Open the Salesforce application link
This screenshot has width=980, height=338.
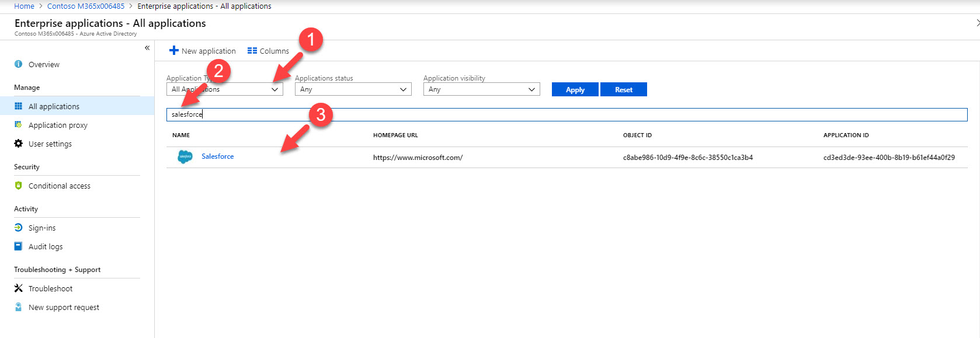[x=218, y=156]
